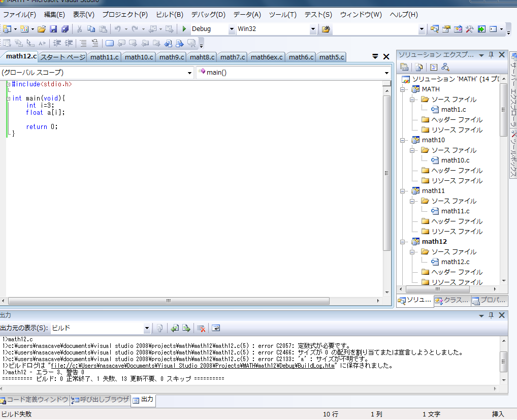Toggle bookmark on the current line

pos(110,43)
